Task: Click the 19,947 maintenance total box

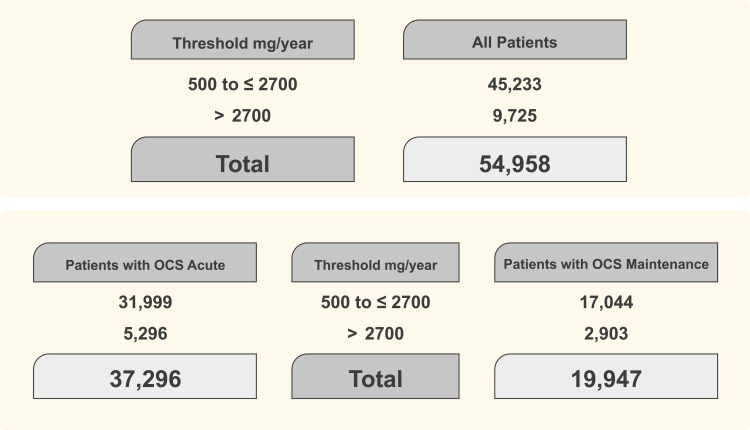Action: (x=607, y=379)
